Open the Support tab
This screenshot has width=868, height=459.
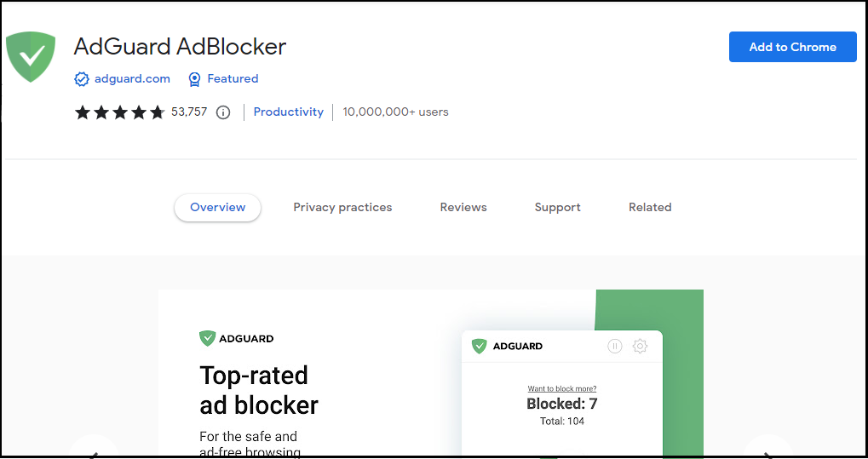coord(557,208)
